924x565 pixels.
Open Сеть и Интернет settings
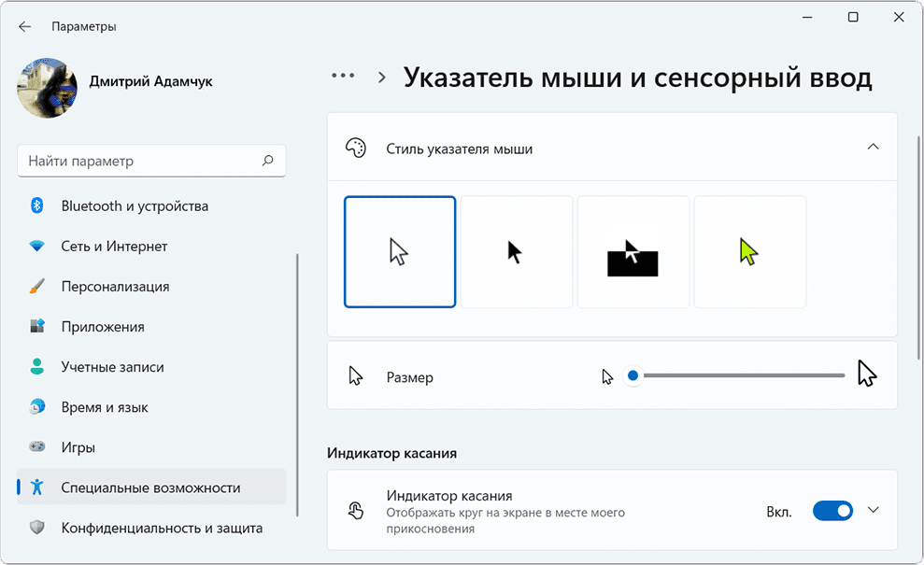[151, 247]
